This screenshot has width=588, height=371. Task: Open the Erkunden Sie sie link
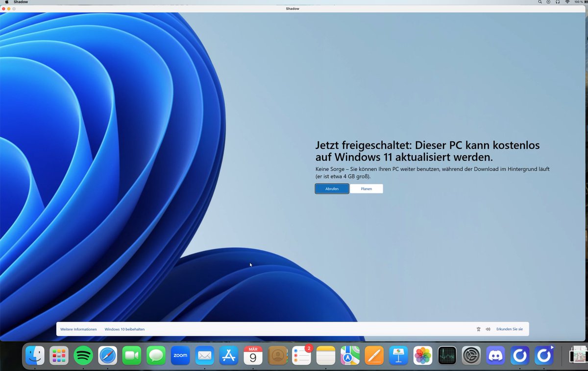[x=510, y=329]
